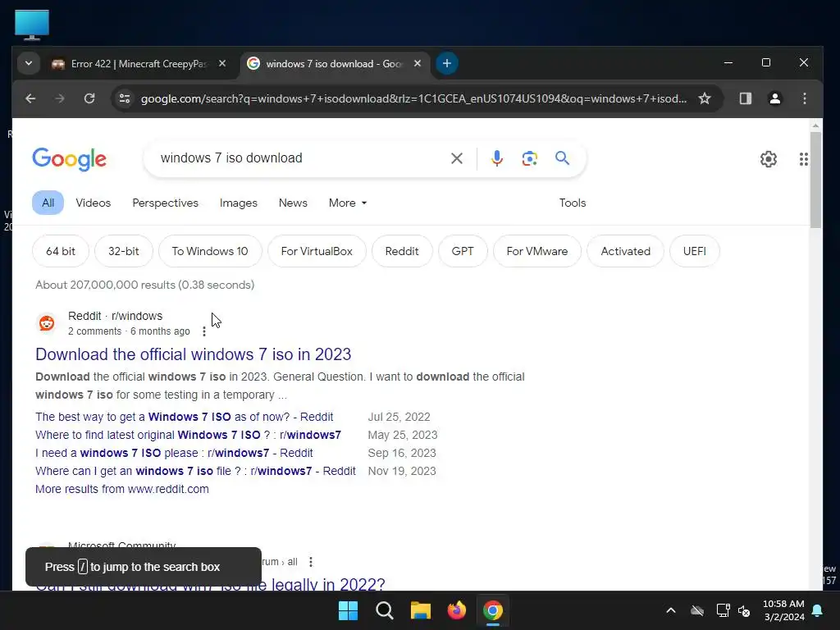The height and width of the screenshot is (630, 840).
Task: Open Chrome side panel icon
Action: [745, 98]
